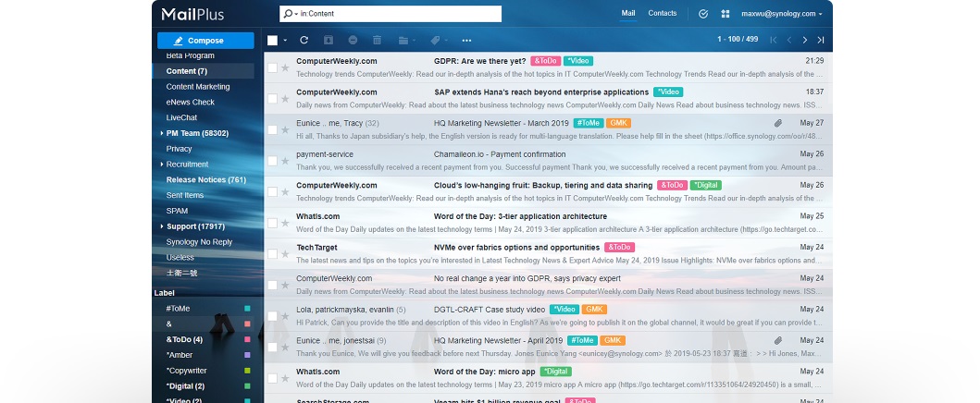Select the DGTL-CRAFT Case study video checkbox
The height and width of the screenshot is (403, 980).
pos(272,316)
